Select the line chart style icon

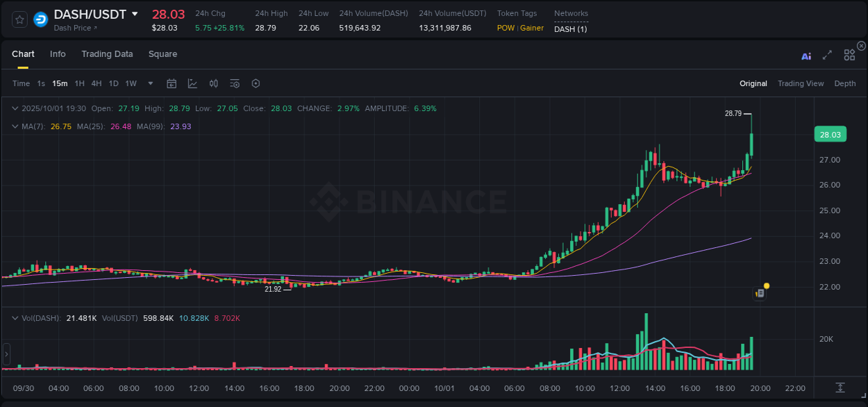click(x=192, y=83)
